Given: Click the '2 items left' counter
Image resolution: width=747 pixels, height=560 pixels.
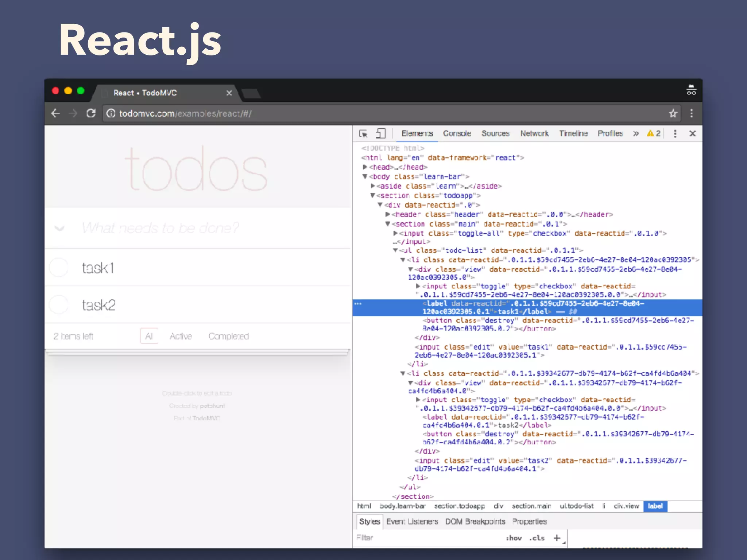Looking at the screenshot, I should (73, 336).
